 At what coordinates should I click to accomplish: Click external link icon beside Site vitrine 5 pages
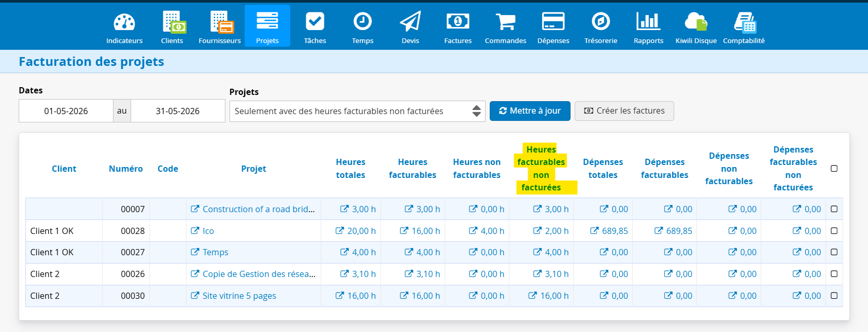click(195, 296)
